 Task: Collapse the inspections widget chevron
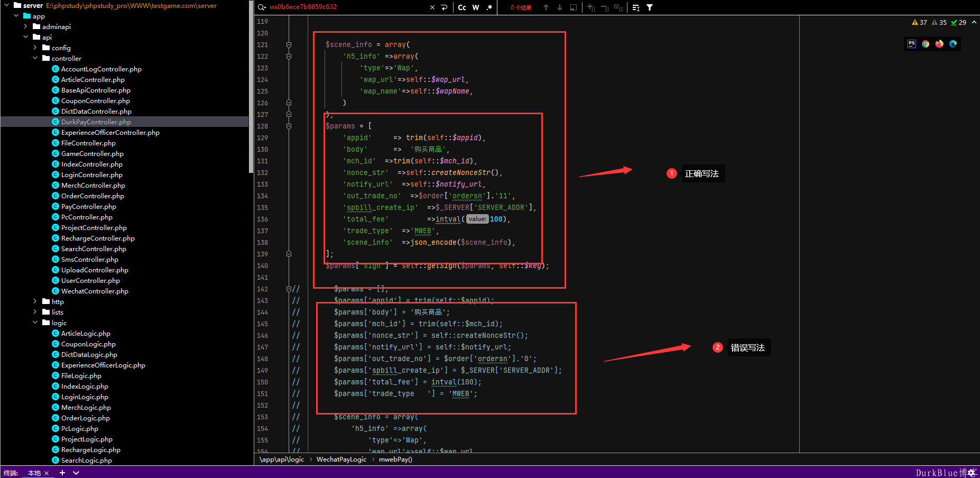(x=974, y=23)
